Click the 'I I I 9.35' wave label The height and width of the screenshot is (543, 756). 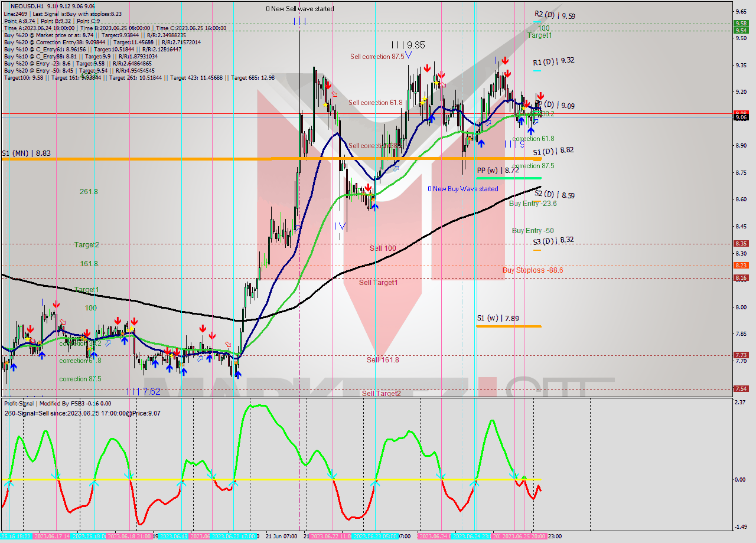point(408,45)
